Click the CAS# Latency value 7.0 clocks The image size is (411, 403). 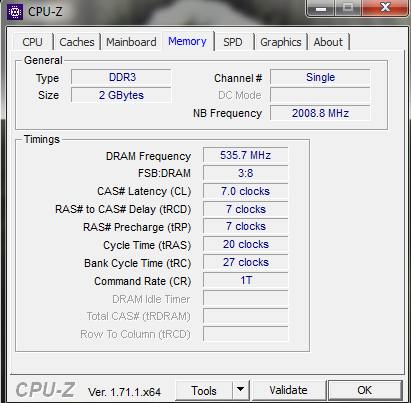[x=246, y=191]
